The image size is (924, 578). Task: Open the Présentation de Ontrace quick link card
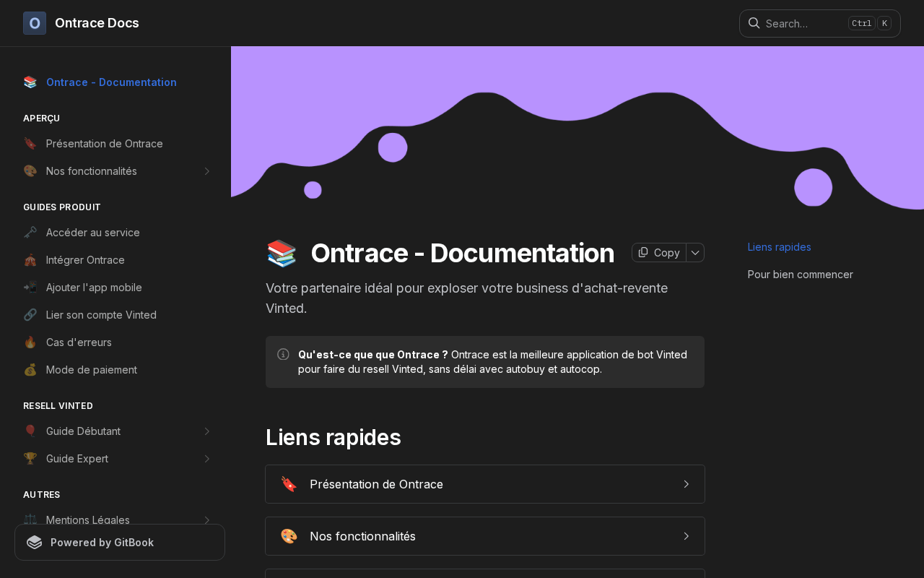485,484
